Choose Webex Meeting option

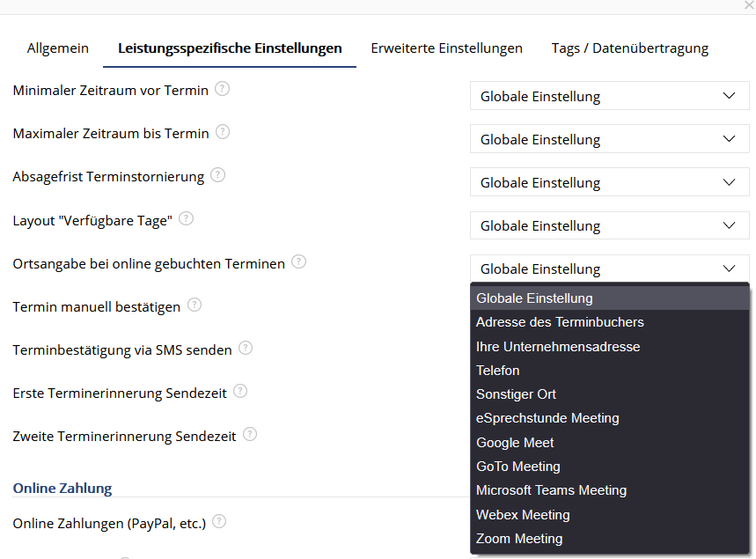[609, 515]
